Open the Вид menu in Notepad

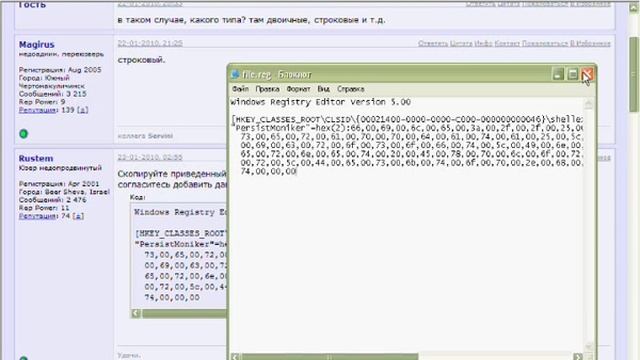point(323,89)
